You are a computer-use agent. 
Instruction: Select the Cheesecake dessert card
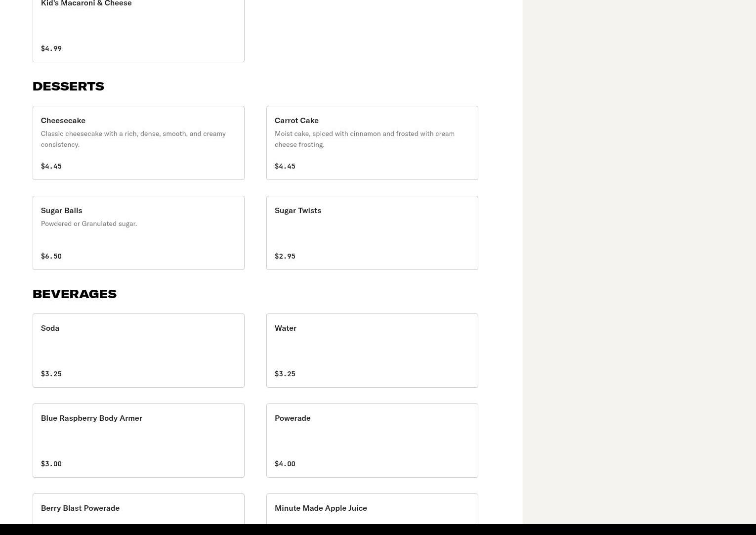point(138,143)
